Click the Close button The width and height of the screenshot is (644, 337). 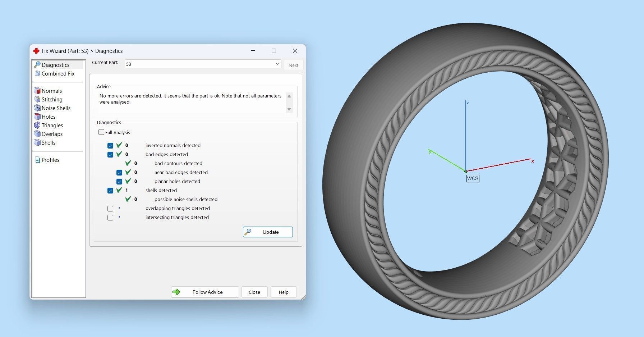(x=254, y=292)
